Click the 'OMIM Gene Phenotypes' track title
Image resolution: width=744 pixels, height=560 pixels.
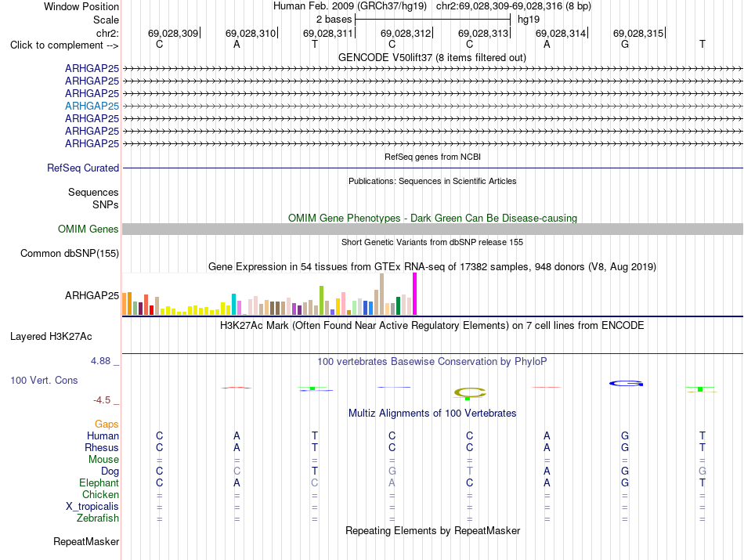coord(432,219)
